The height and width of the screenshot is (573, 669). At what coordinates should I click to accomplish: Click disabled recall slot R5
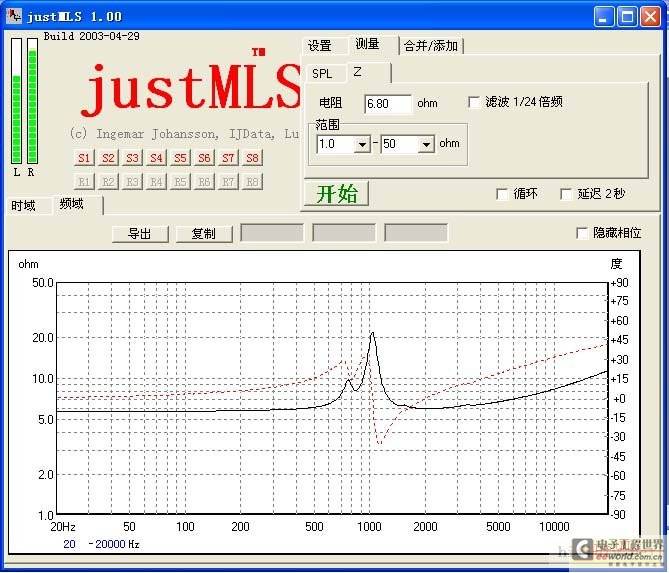coord(180,182)
